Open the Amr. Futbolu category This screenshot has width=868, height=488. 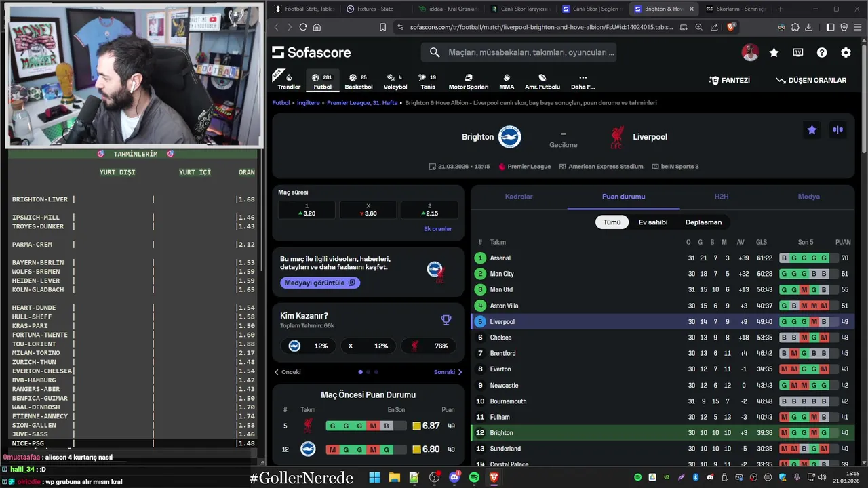(542, 81)
